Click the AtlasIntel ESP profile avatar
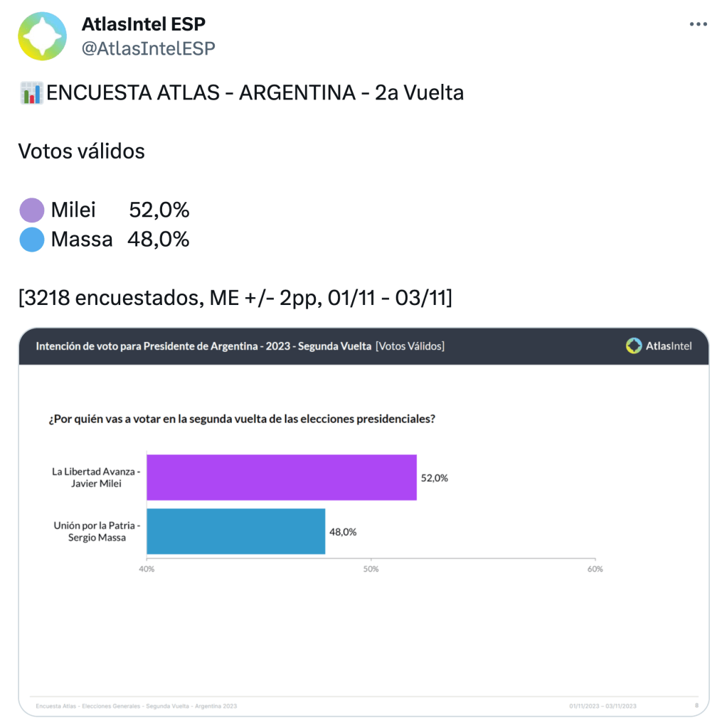Screen dimensions: 727x728 click(42, 36)
